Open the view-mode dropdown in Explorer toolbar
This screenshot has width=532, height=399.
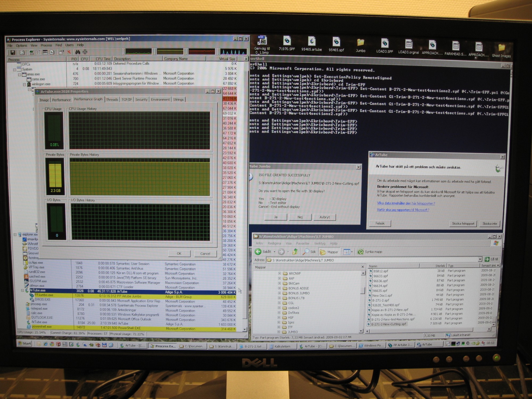tap(352, 252)
